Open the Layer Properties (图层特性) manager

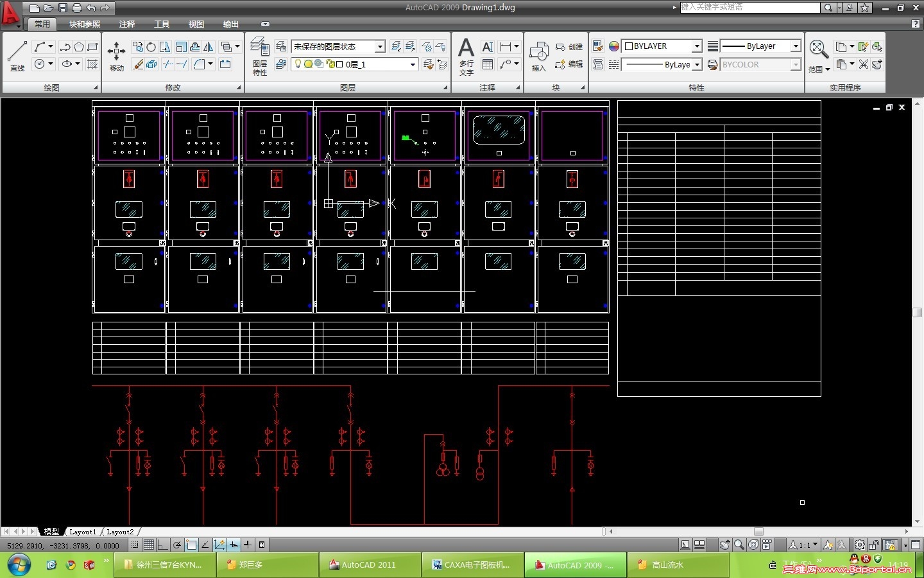[260, 57]
